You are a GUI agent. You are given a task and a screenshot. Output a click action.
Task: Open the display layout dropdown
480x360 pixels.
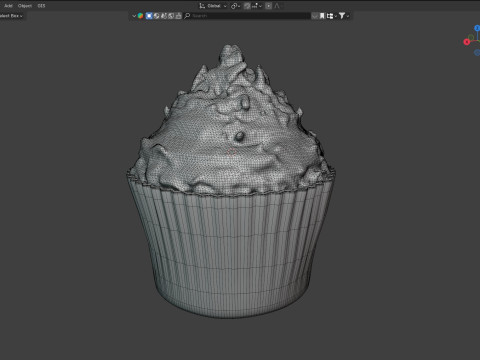coord(331,16)
